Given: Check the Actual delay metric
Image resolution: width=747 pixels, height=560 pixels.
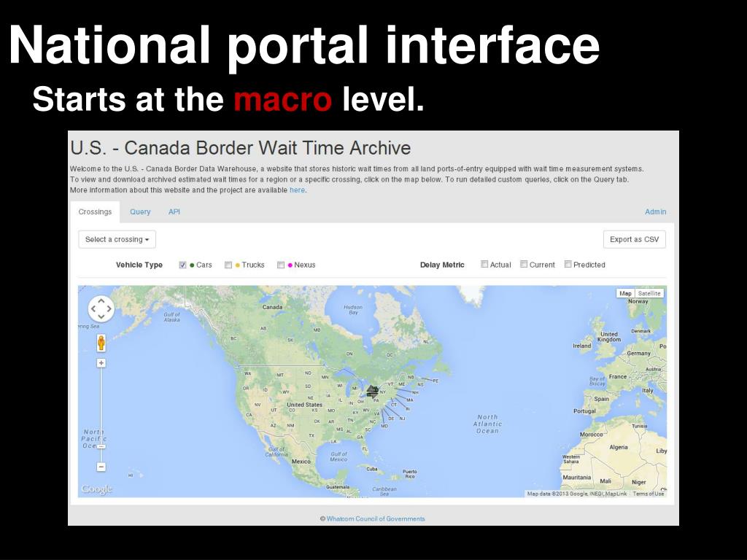Looking at the screenshot, I should pos(484,264).
